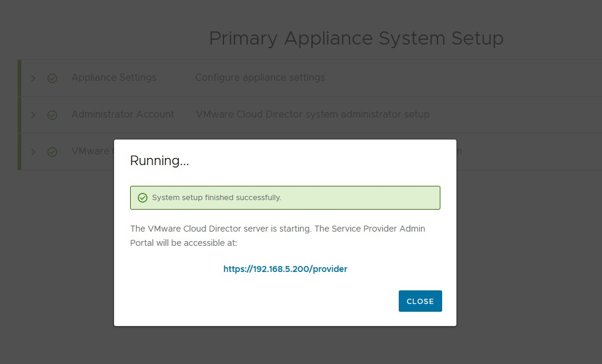Click the 'System setup finished successfully.' message
Image resolution: width=602 pixels, height=364 pixels.
[x=216, y=198]
